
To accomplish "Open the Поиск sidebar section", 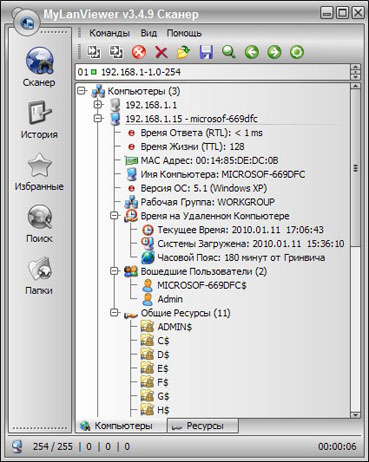I will pos(39,224).
